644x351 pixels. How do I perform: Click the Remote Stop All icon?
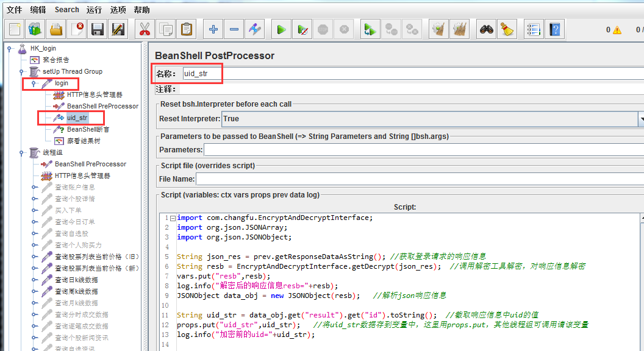pos(391,29)
